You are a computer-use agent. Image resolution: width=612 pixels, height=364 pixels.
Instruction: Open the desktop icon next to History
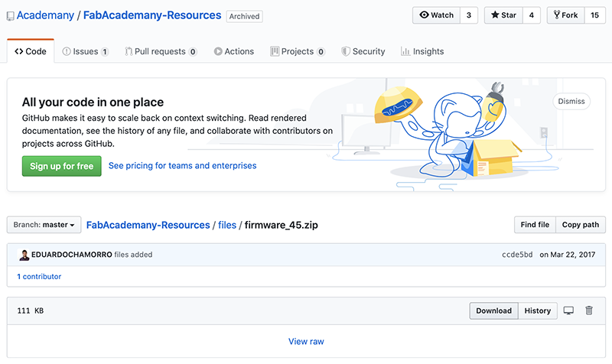click(x=568, y=310)
